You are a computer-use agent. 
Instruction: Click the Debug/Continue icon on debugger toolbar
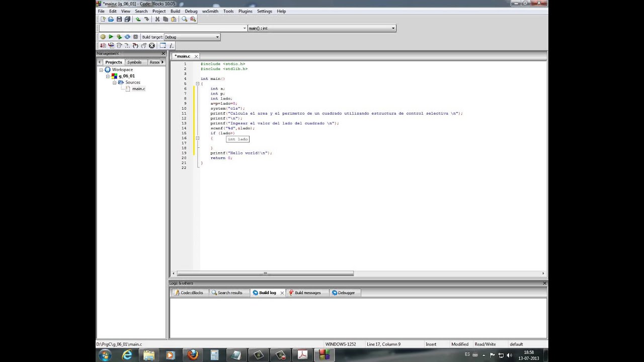coord(103,45)
